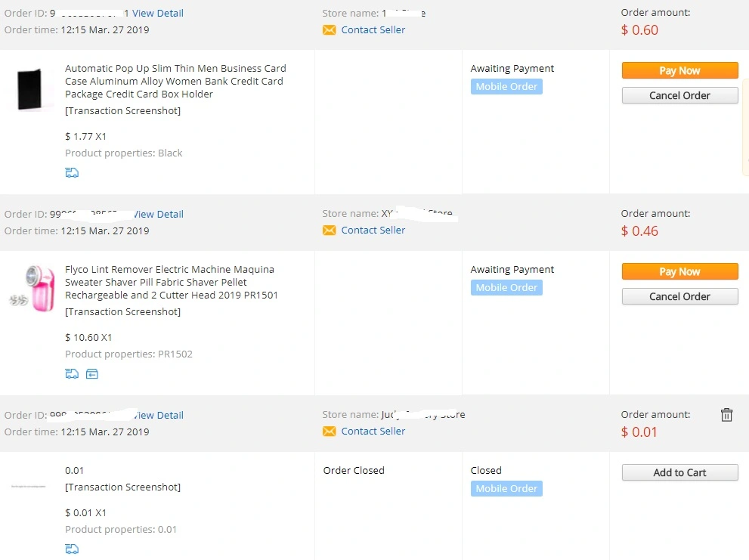Open View Detail for the $0.01 order
Screen dimensions: 749x560
tap(158, 415)
